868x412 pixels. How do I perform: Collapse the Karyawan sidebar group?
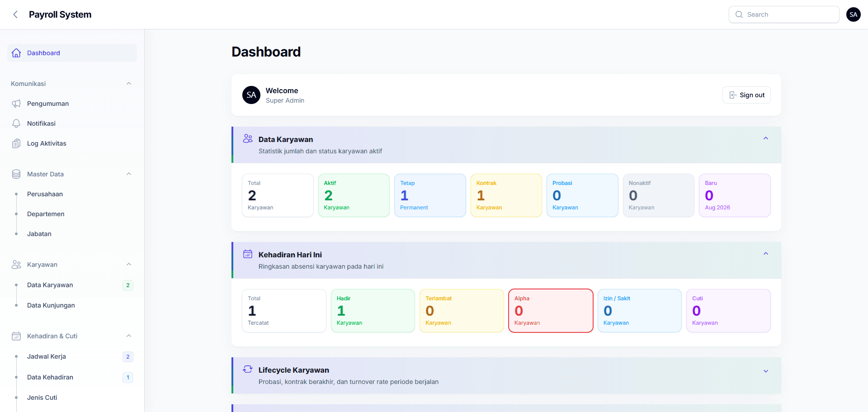point(129,265)
